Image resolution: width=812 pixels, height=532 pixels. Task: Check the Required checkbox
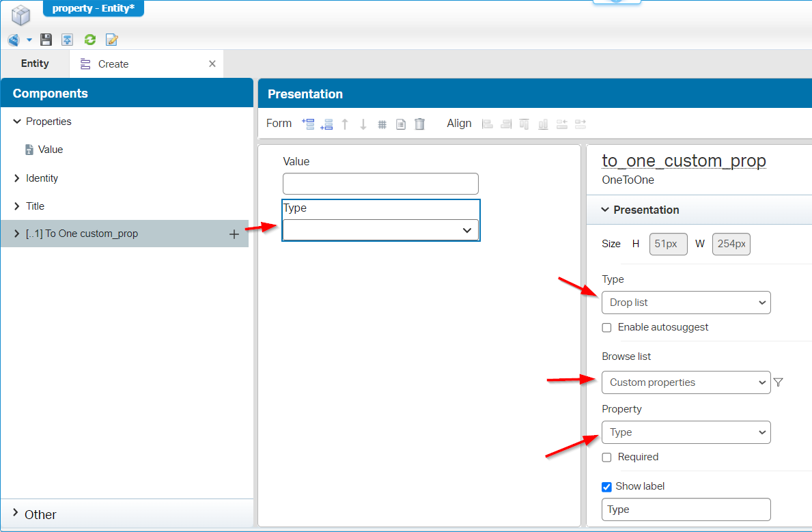[x=606, y=458]
